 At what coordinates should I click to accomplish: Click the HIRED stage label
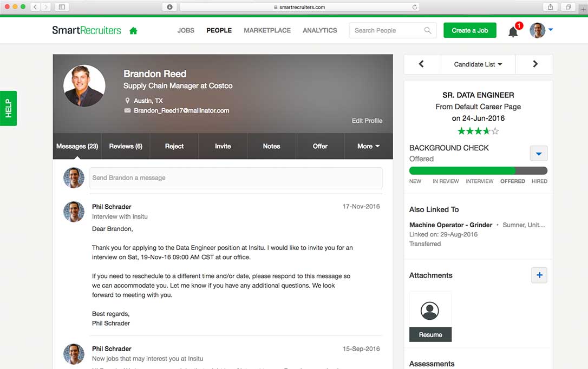pyautogui.click(x=539, y=181)
